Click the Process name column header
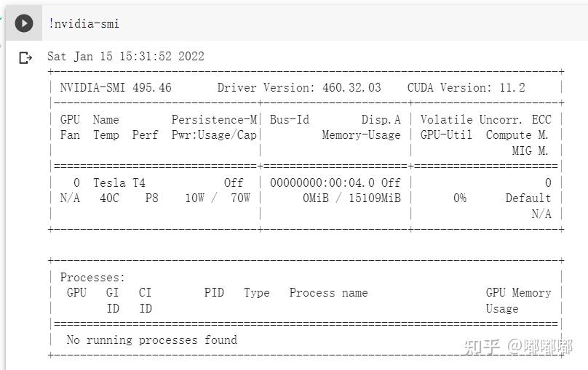This screenshot has height=370, width=588. [x=328, y=292]
